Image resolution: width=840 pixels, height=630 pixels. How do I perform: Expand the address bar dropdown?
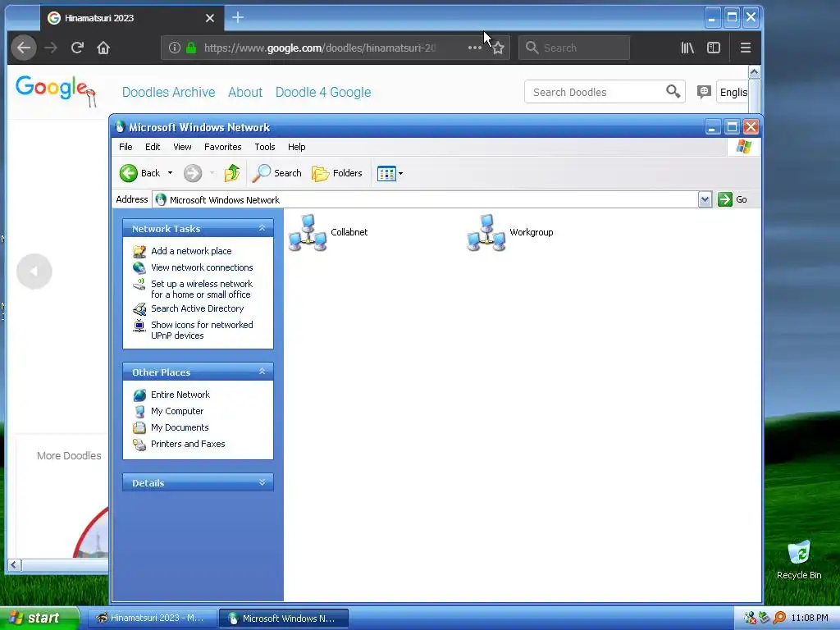point(705,200)
